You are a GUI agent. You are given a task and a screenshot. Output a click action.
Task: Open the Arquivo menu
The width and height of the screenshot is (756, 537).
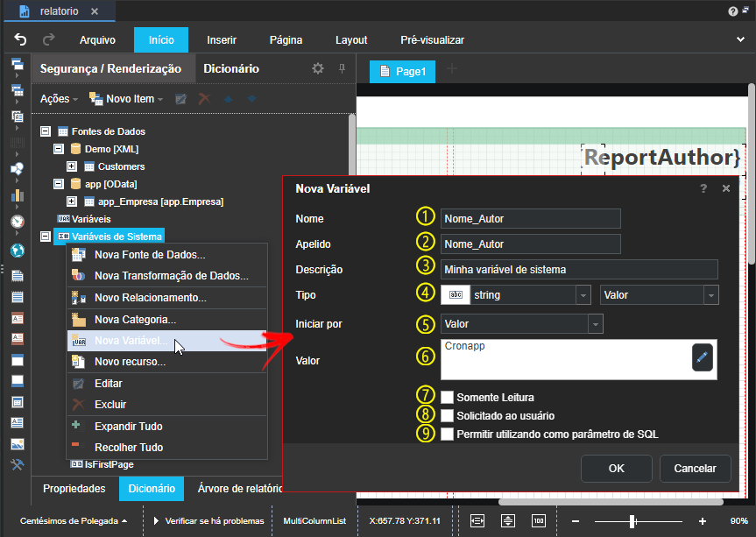97,40
